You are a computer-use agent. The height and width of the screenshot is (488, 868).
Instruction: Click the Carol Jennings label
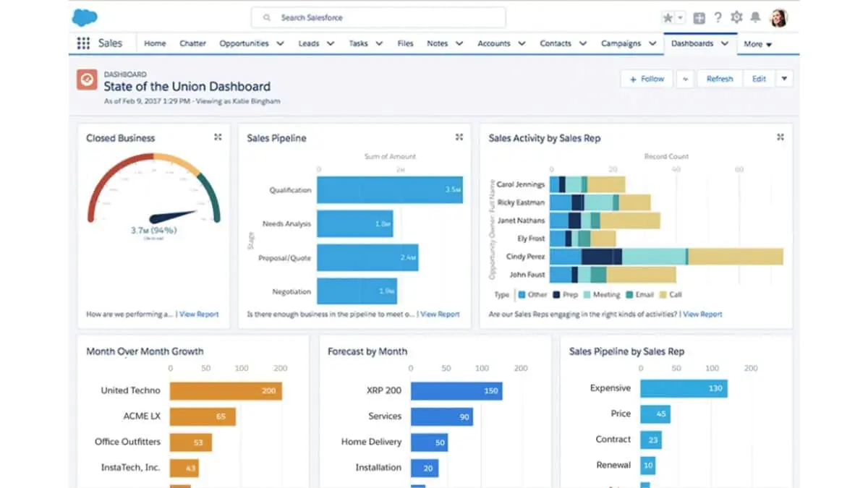(x=521, y=184)
